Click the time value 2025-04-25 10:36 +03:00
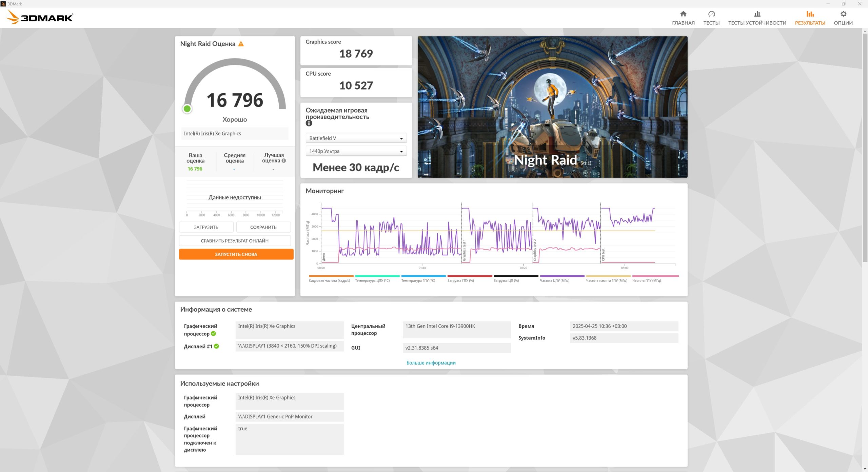This screenshot has height=472, width=868. click(x=624, y=326)
